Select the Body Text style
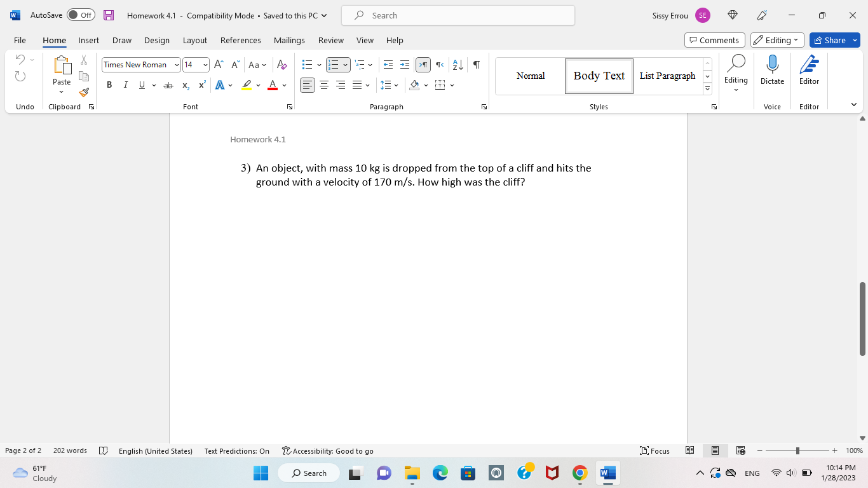This screenshot has width=868, height=488. point(598,76)
